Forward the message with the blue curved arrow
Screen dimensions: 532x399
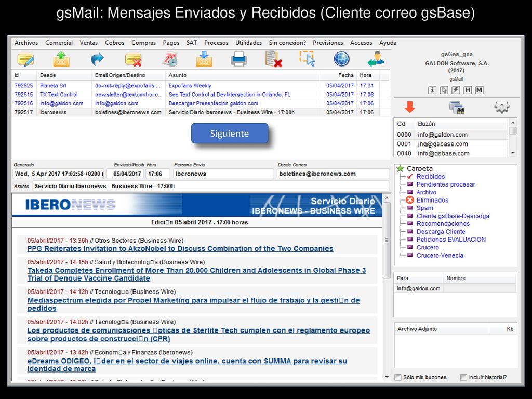point(97,59)
